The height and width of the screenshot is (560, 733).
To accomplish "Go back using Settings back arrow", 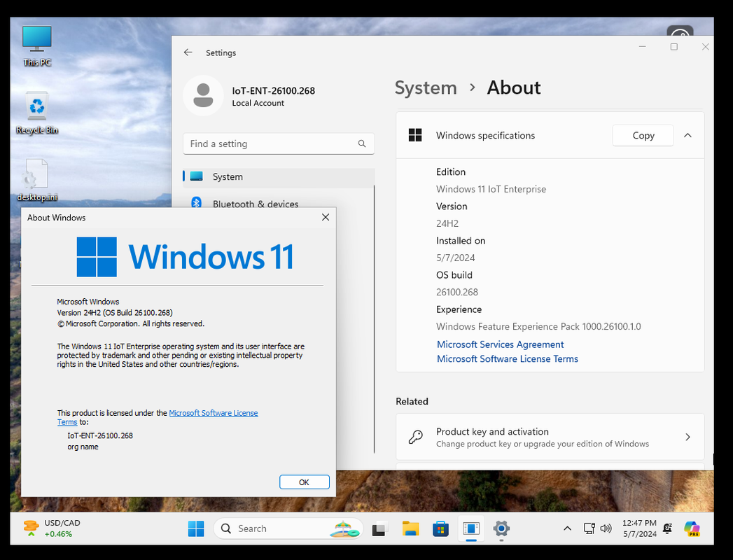I will click(x=188, y=52).
